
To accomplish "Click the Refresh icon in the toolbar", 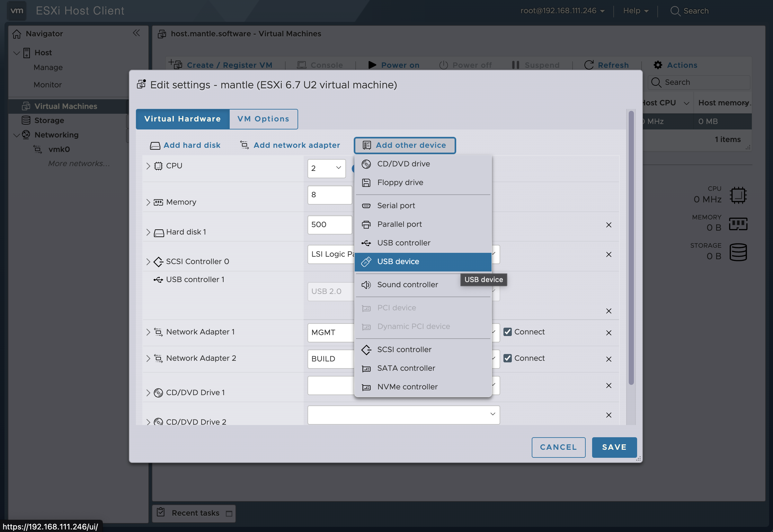I will point(589,65).
